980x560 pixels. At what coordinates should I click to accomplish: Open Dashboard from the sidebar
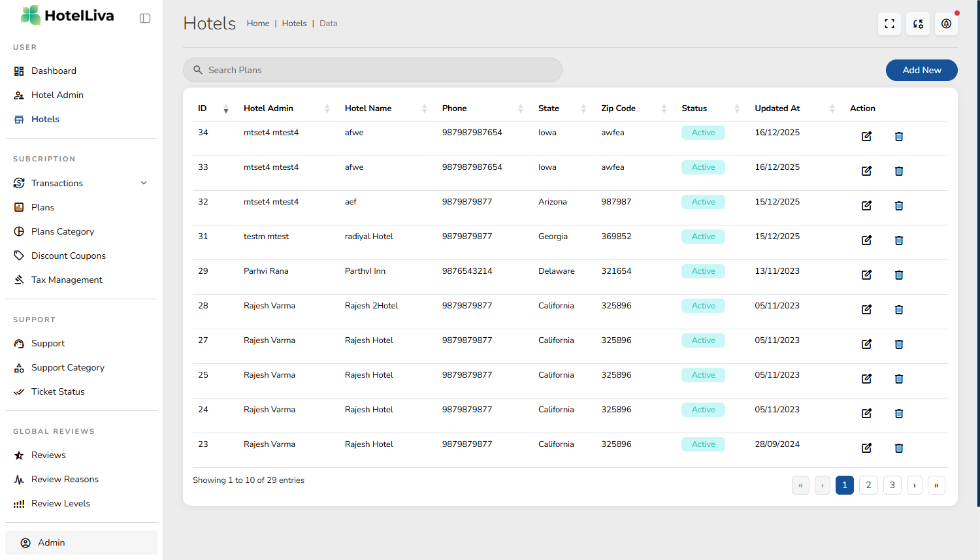[x=54, y=71]
